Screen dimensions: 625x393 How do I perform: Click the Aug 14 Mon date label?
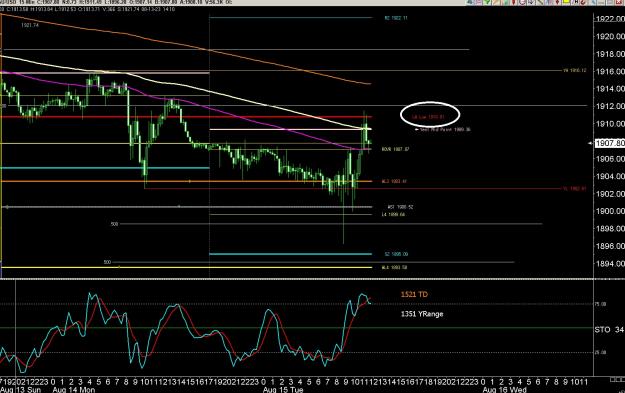(x=74, y=389)
